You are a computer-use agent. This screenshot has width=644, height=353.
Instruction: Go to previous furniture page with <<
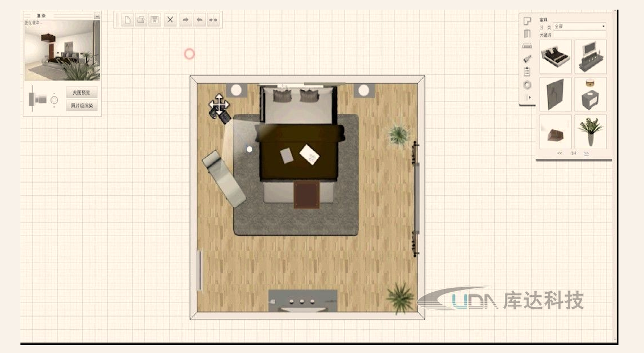(x=559, y=153)
